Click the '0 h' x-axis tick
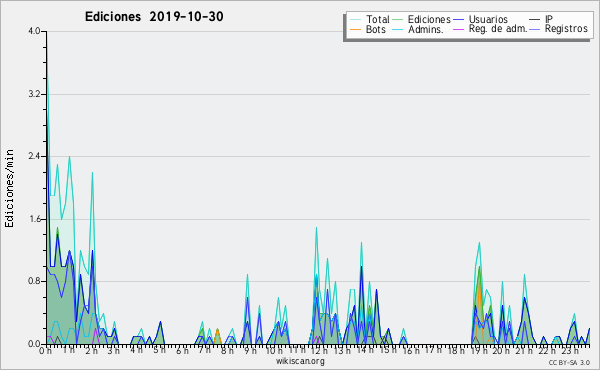Image resolution: width=600 pixels, height=370 pixels. [x=46, y=350]
